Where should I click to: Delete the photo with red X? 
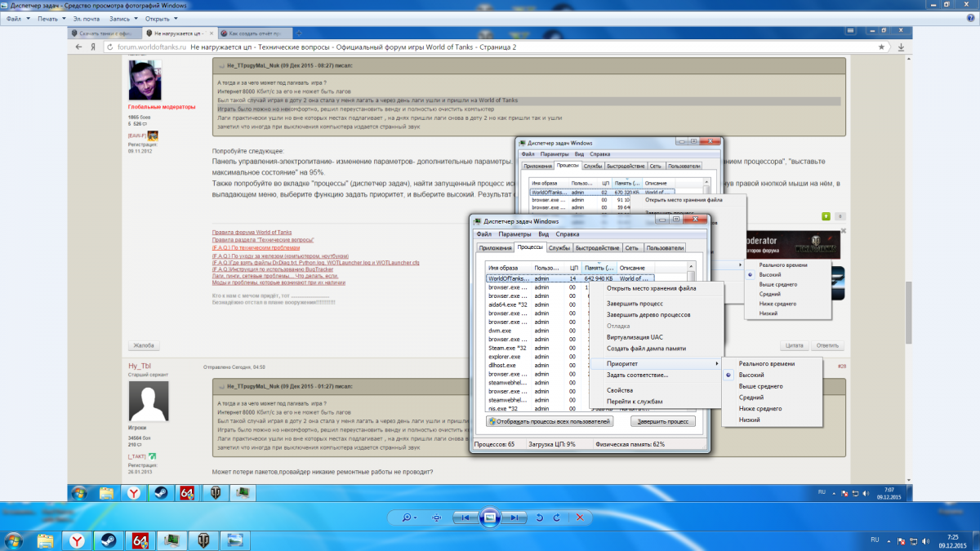[x=580, y=518]
